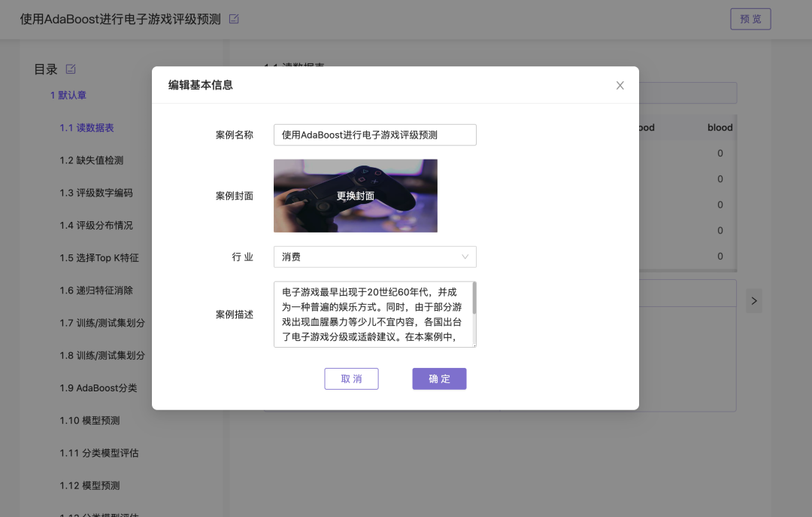Open section 1.2 缺失值检测
Viewport: 812px width, 517px height.
pyautogui.click(x=91, y=160)
